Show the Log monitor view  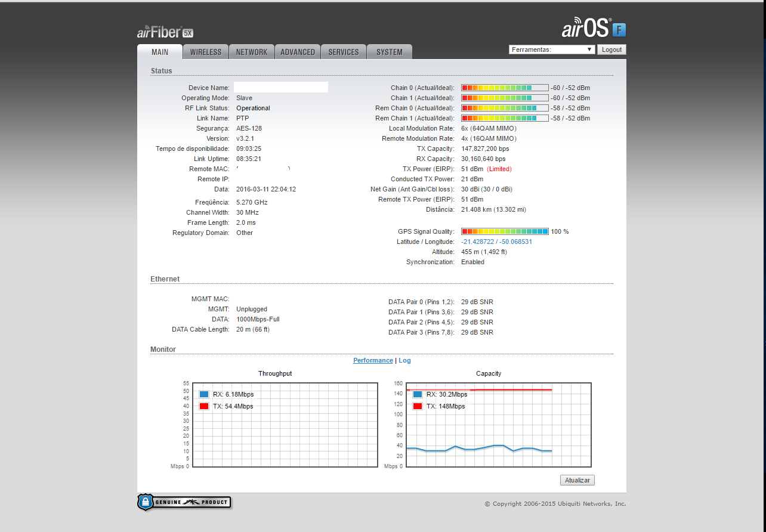[x=404, y=360]
